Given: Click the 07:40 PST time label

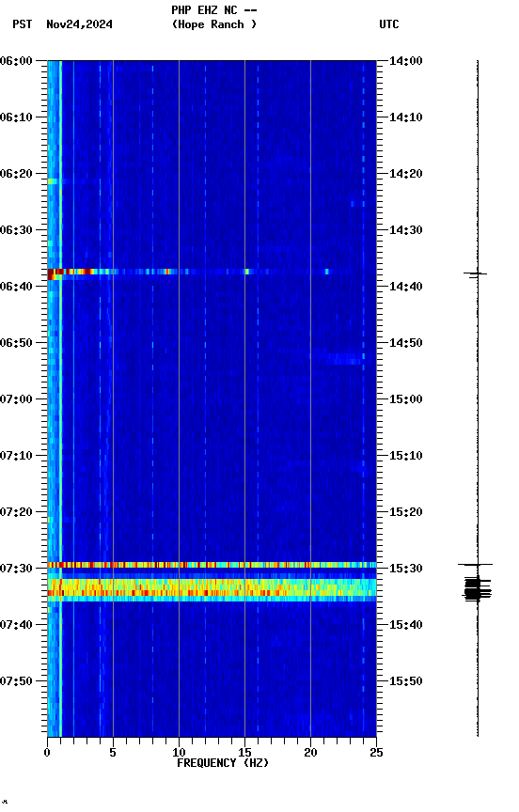Looking at the screenshot, I should (16, 625).
